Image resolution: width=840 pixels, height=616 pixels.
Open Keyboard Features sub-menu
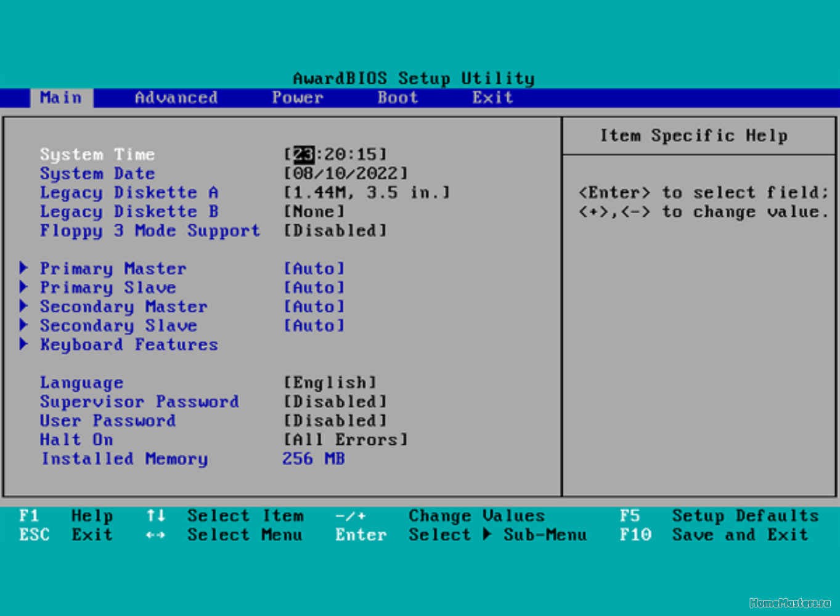pos(129,344)
